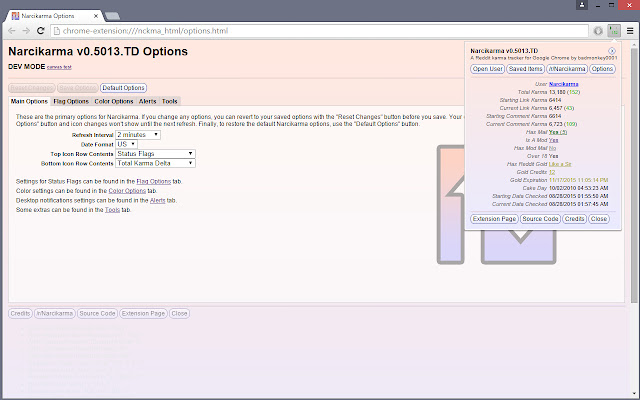Open Top Icon Row Contents dropdown
Image resolution: width=640 pixels, height=400 pixels.
pyautogui.click(x=156, y=153)
